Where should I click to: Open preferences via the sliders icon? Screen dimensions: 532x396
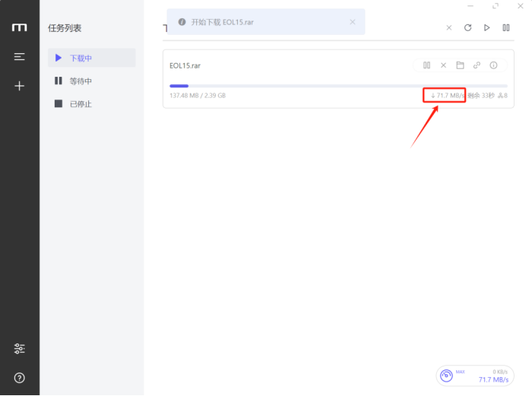(20, 349)
